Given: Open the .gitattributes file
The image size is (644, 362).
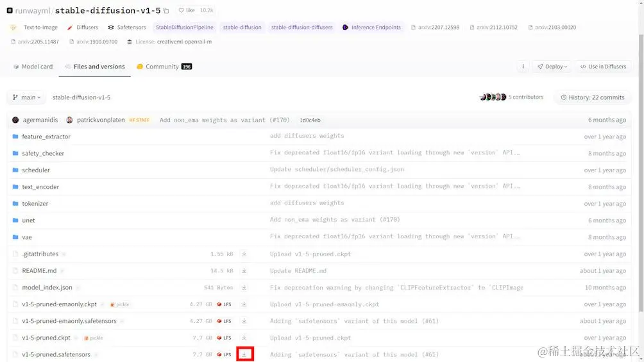Looking at the screenshot, I should 40,254.
